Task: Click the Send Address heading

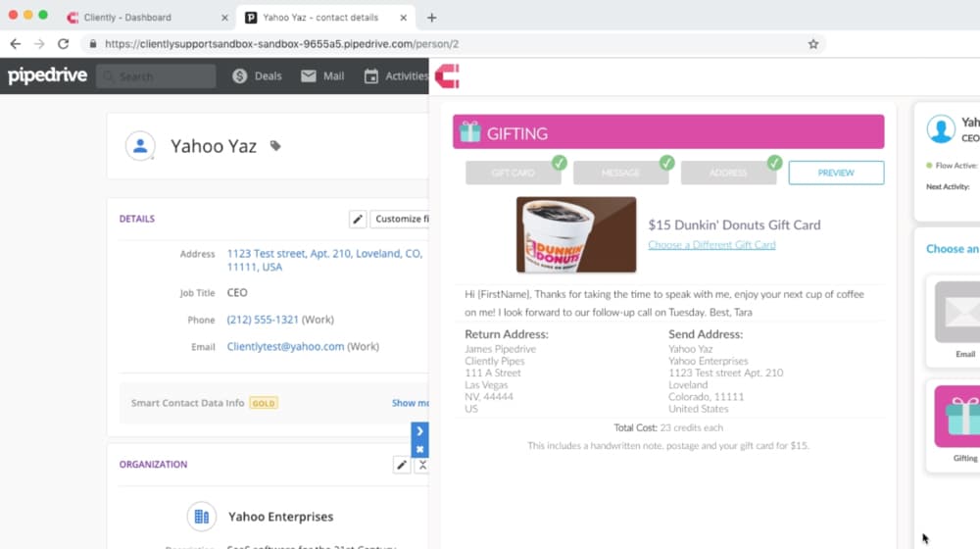Action: [706, 334]
